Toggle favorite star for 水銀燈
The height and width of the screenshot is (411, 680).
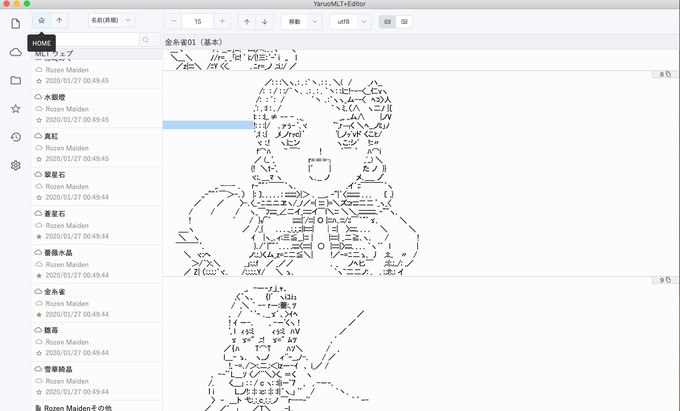[x=39, y=120]
